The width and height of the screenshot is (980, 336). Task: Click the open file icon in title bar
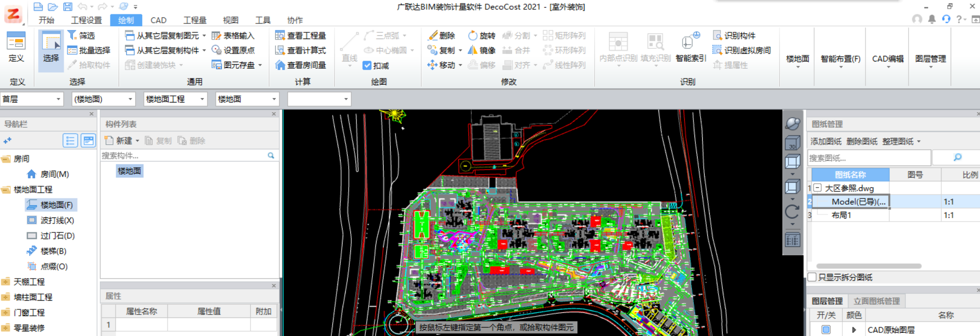pyautogui.click(x=52, y=7)
